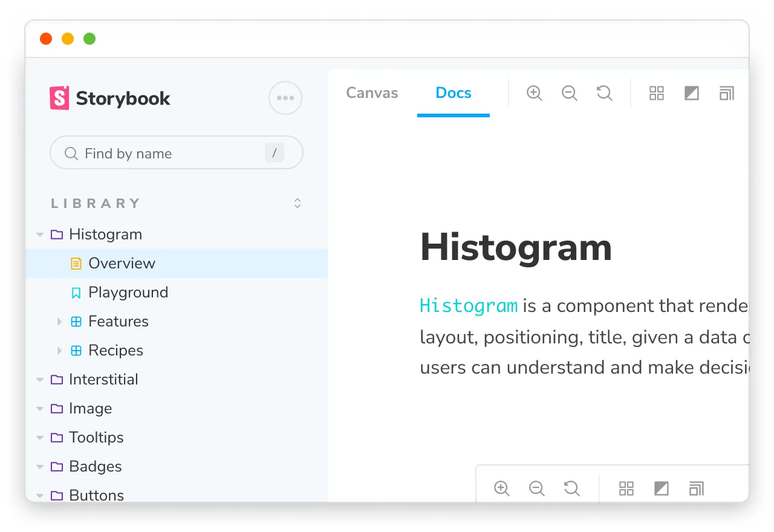Viewport: 774px width, 532px height.
Task: Switch to the Canvas tab
Action: pyautogui.click(x=372, y=93)
